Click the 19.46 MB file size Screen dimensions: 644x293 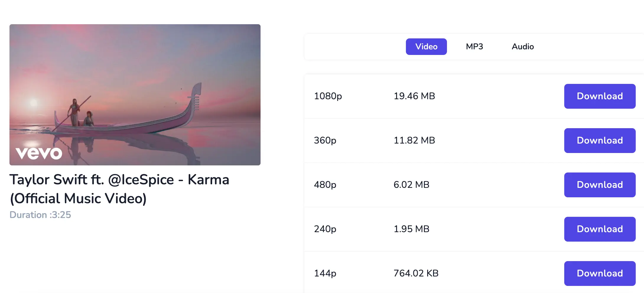click(x=414, y=96)
